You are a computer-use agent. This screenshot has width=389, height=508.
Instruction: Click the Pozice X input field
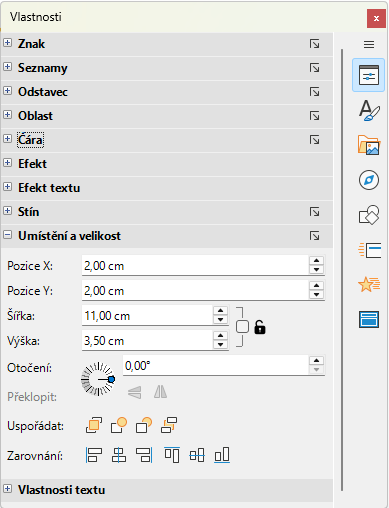click(x=195, y=266)
